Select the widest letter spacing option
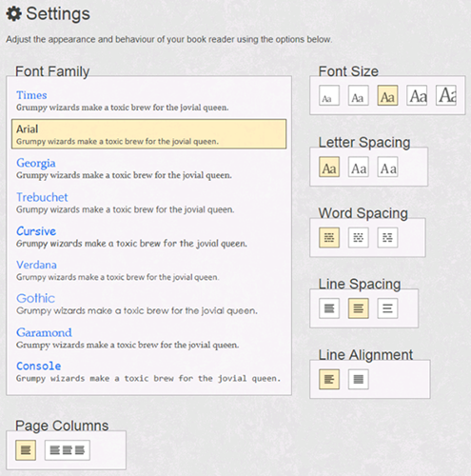Screen dimensions: 471x476 (387, 167)
